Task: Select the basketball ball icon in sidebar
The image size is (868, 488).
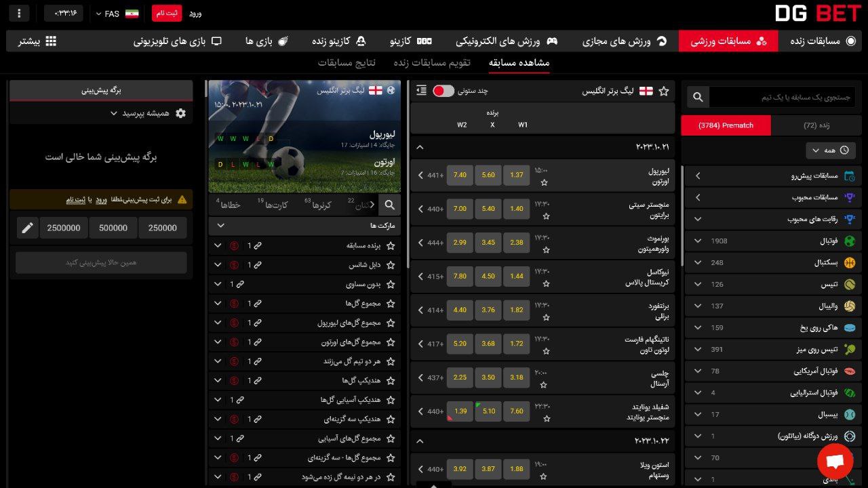Action: [x=850, y=262]
